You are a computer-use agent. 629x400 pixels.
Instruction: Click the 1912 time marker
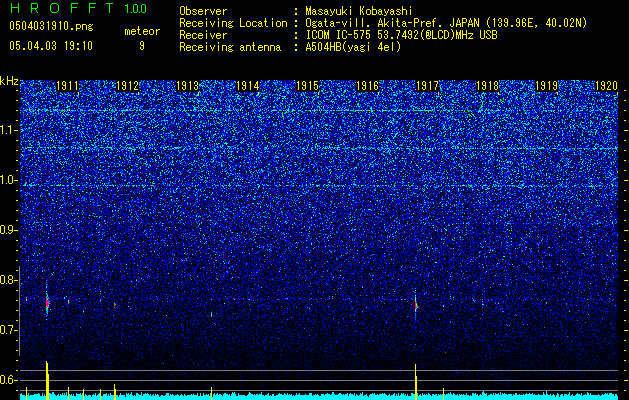(x=127, y=85)
